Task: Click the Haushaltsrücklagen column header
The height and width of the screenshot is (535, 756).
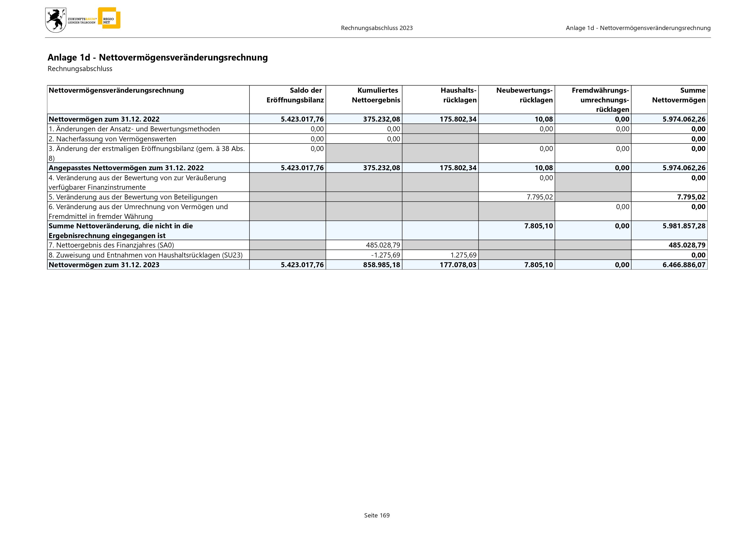Action: (x=458, y=95)
